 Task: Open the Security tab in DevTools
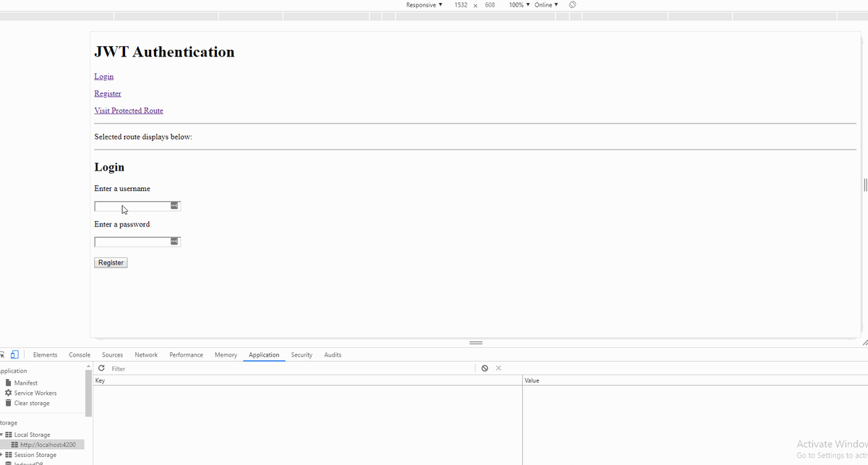[x=302, y=354]
